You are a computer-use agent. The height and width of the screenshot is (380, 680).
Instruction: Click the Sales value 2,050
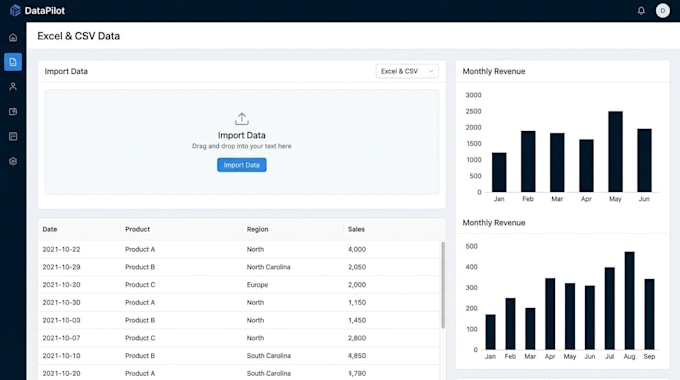357,267
